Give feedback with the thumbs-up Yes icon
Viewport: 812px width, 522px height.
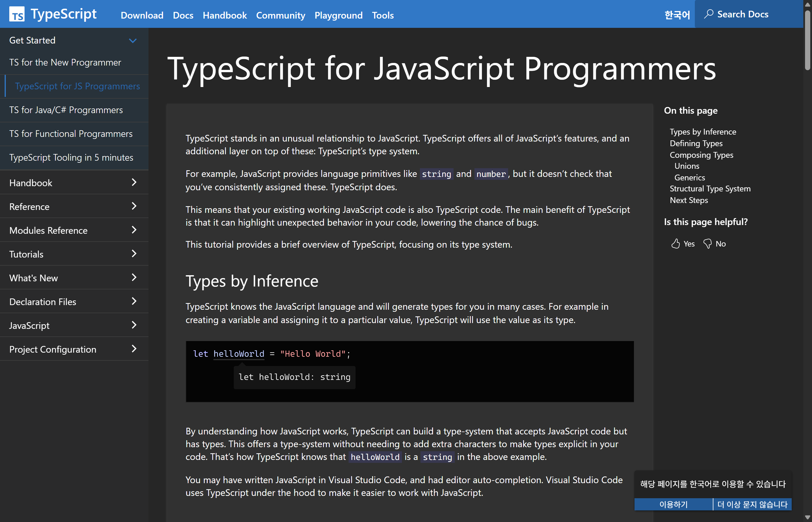point(676,243)
